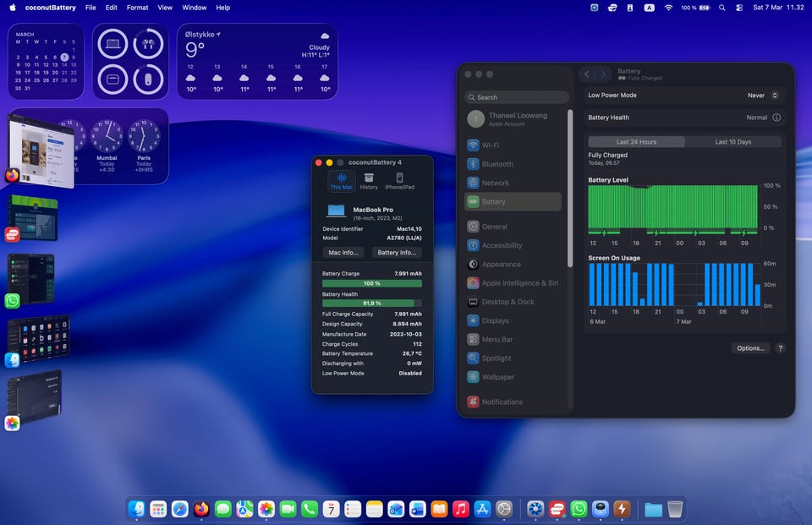Open the Window menu
812x525 pixels.
pos(194,8)
